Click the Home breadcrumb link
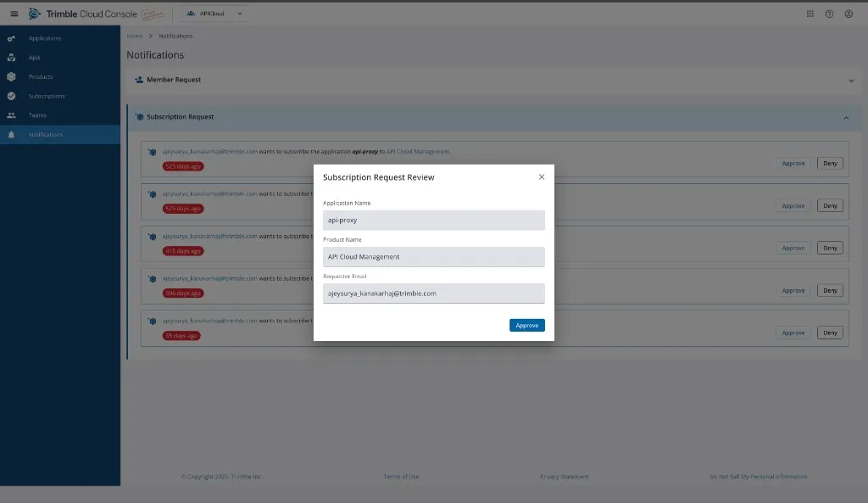This screenshot has width=868, height=503. pos(135,36)
